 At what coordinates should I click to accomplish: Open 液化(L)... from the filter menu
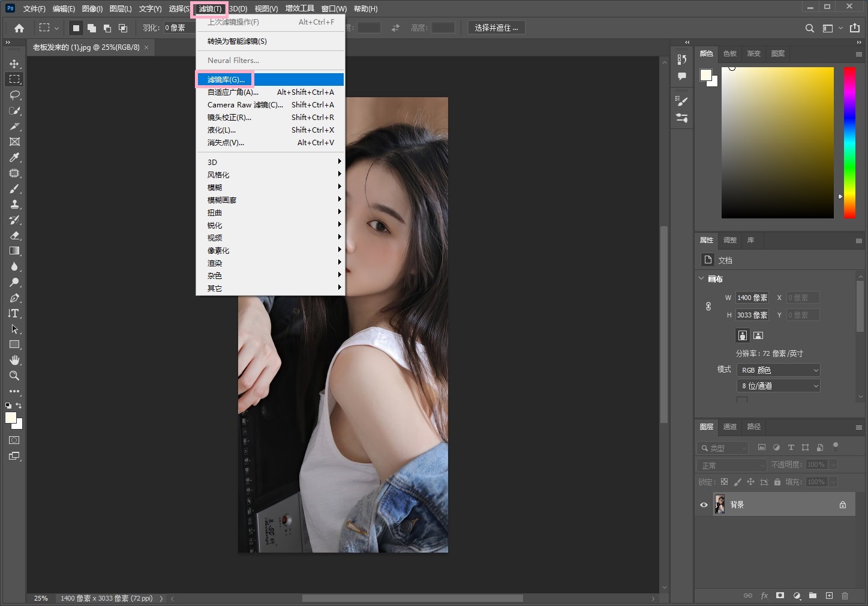[222, 130]
